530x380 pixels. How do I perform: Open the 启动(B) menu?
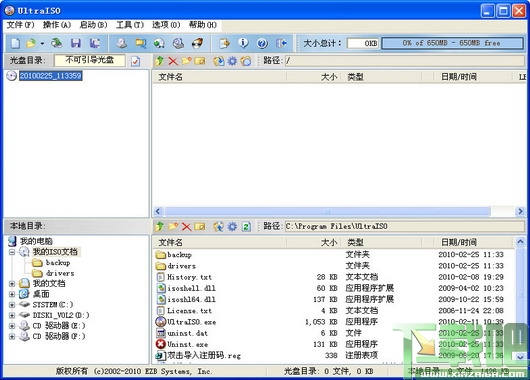pyautogui.click(x=93, y=25)
